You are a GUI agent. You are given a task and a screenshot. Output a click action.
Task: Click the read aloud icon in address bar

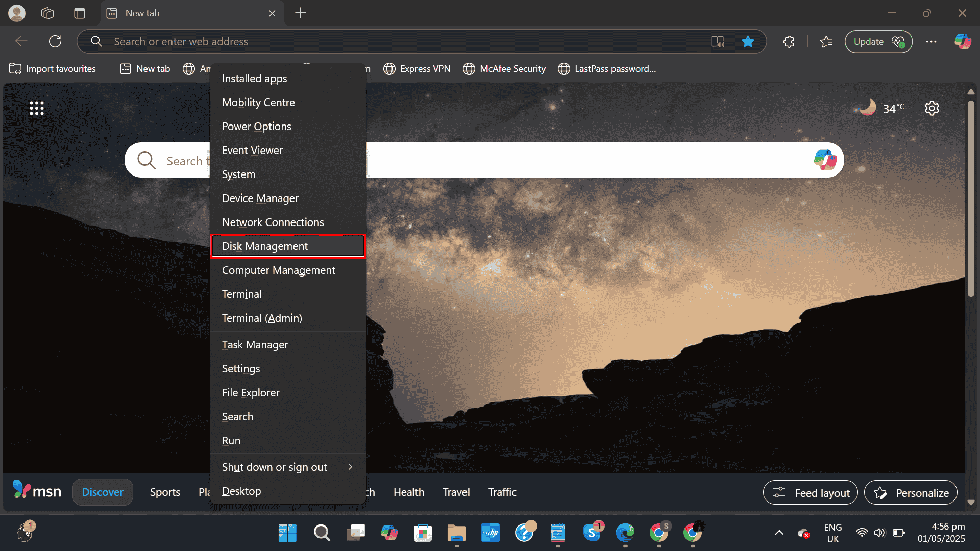click(x=718, y=41)
